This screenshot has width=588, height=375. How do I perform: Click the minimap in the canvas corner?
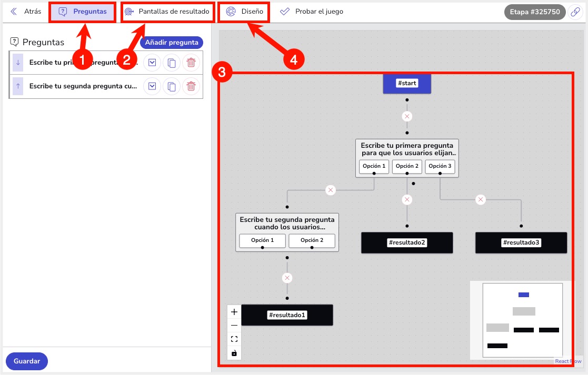click(522, 320)
